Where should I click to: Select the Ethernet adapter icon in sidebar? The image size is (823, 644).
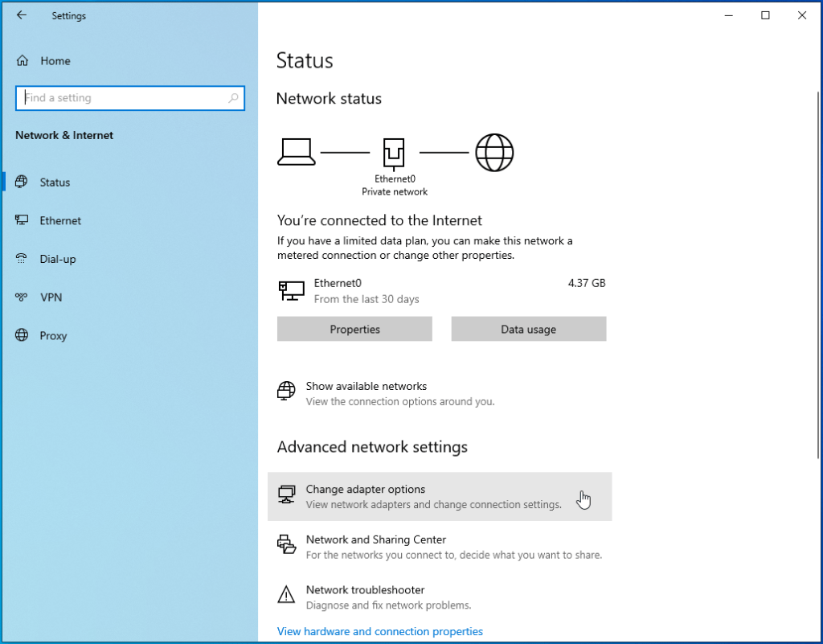click(x=23, y=220)
